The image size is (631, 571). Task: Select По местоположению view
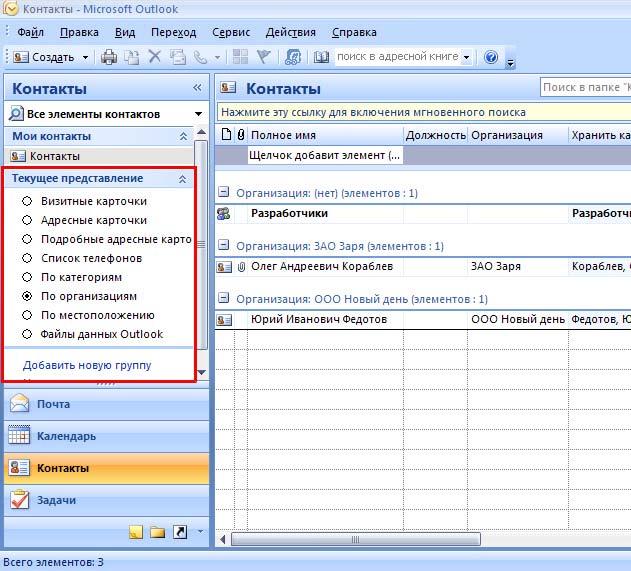tap(27, 315)
